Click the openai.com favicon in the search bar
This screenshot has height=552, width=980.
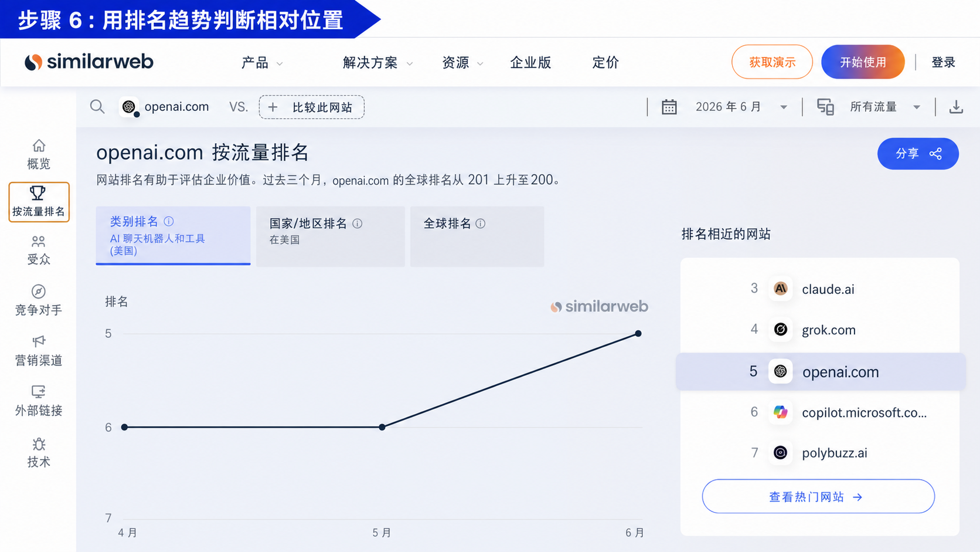tap(129, 107)
